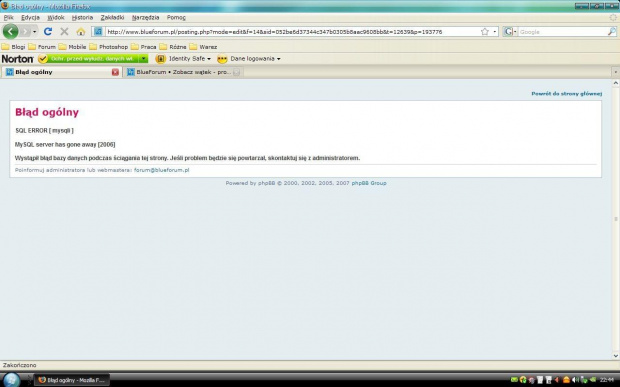
Task: Open the list-all-tabs dropdown
Action: point(615,72)
